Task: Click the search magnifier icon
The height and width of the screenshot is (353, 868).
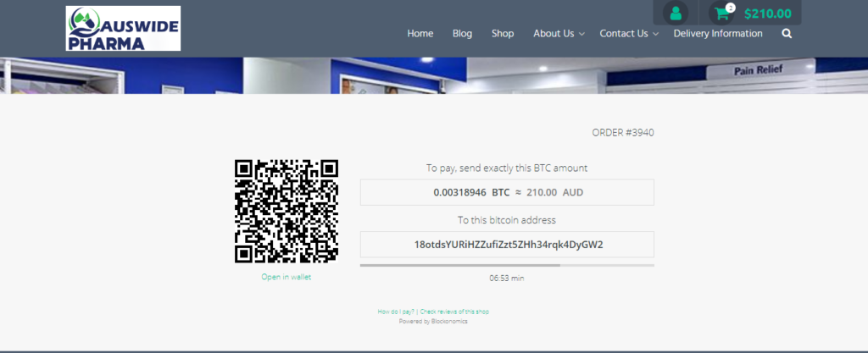Action: (787, 34)
